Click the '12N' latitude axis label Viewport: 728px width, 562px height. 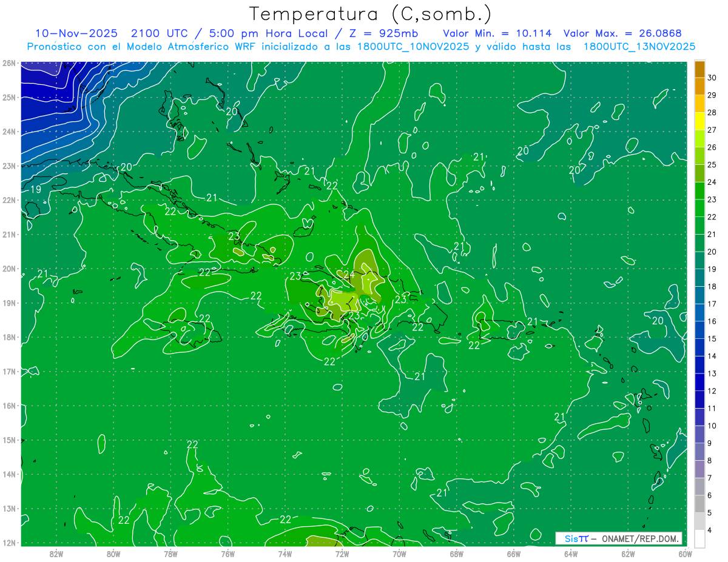[8, 543]
